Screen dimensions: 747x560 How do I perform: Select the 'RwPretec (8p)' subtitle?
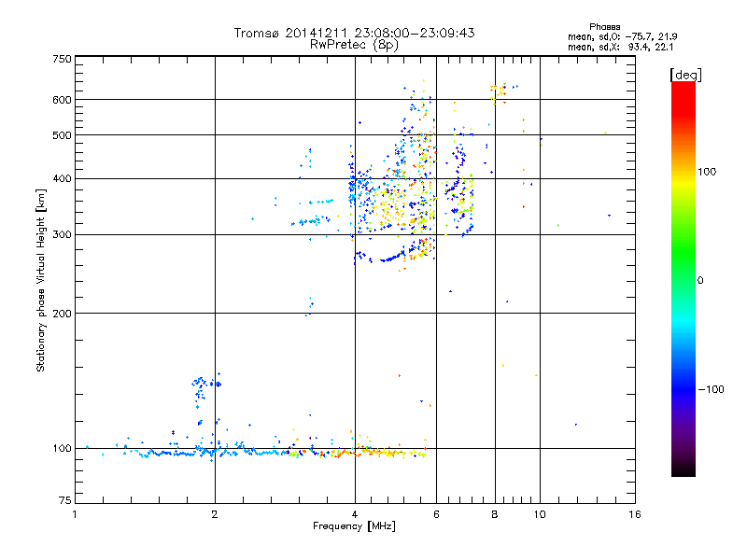coord(354,45)
